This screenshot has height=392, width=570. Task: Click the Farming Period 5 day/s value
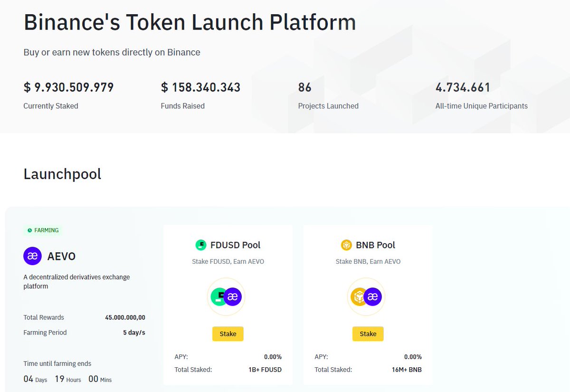(x=134, y=333)
